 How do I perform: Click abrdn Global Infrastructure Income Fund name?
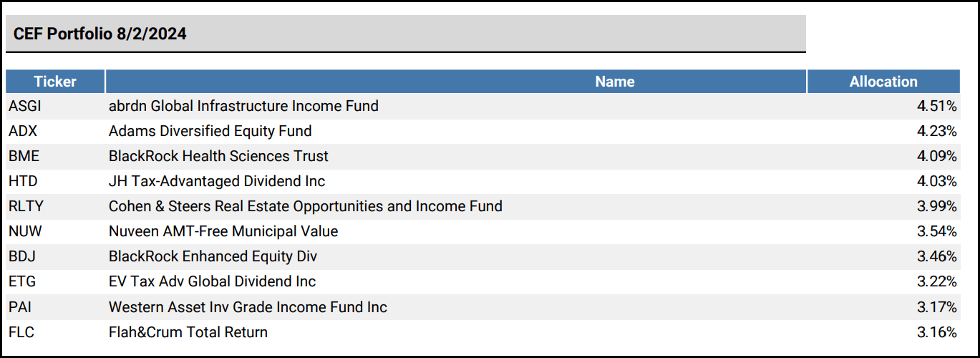243,107
